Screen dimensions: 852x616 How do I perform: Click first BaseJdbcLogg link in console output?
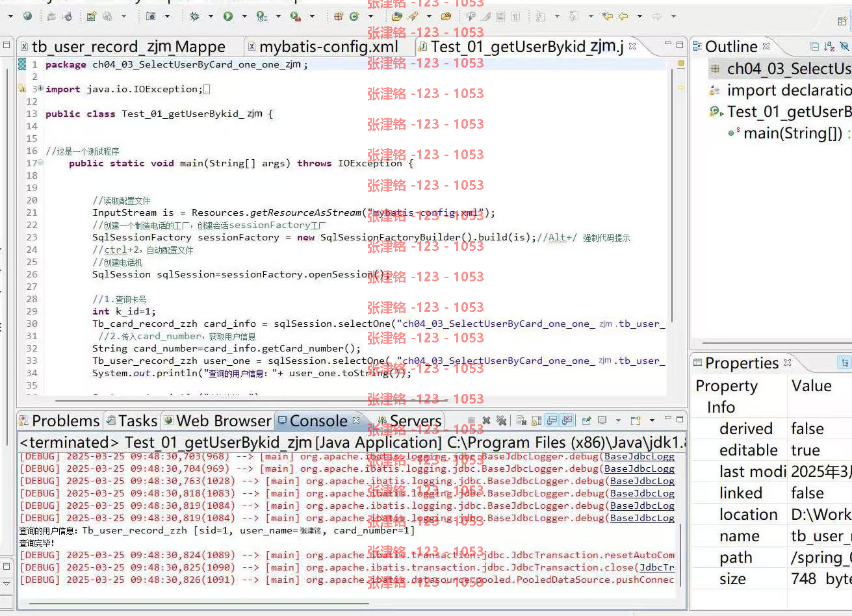639,456
